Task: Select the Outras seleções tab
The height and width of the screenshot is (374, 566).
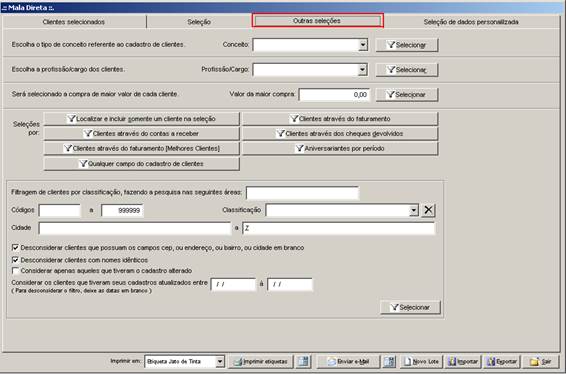Action: 317,21
